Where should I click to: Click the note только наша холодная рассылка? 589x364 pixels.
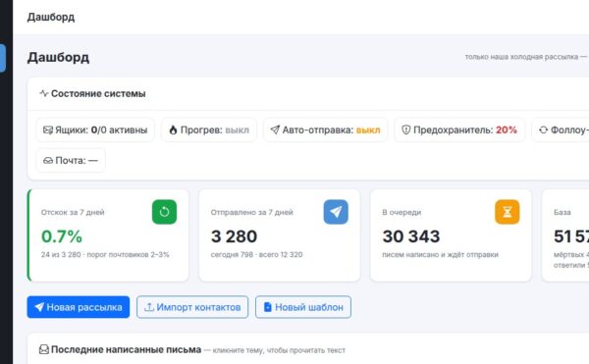click(521, 57)
